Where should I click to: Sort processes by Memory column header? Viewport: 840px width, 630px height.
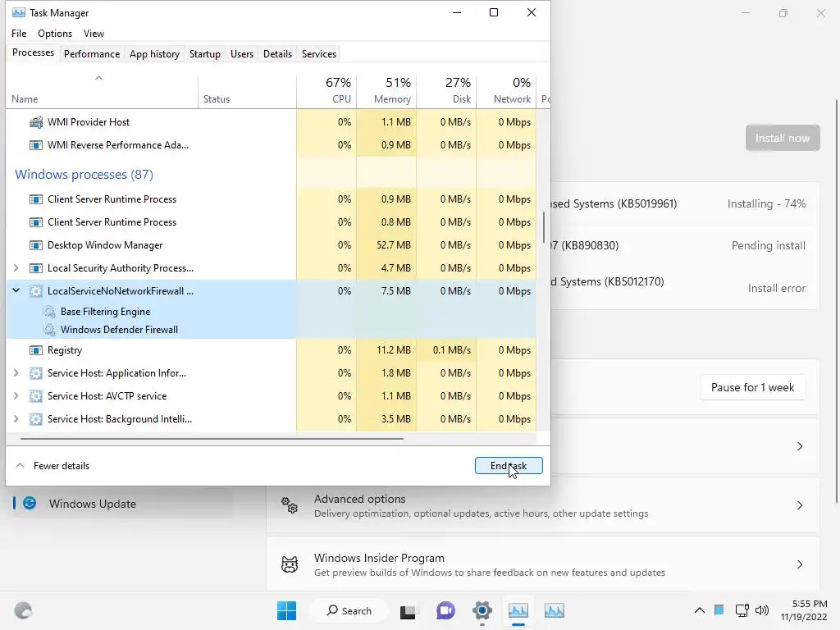(x=386, y=92)
